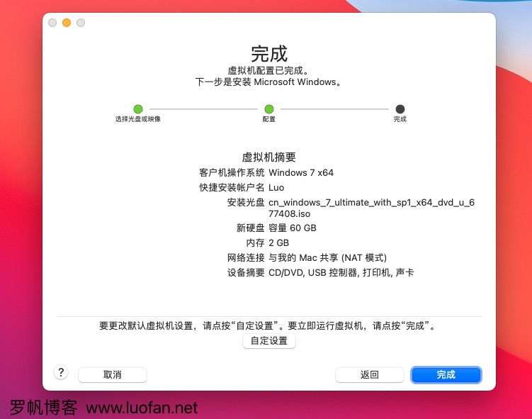
Task: Click the memory value 2 GB
Action: (279, 242)
